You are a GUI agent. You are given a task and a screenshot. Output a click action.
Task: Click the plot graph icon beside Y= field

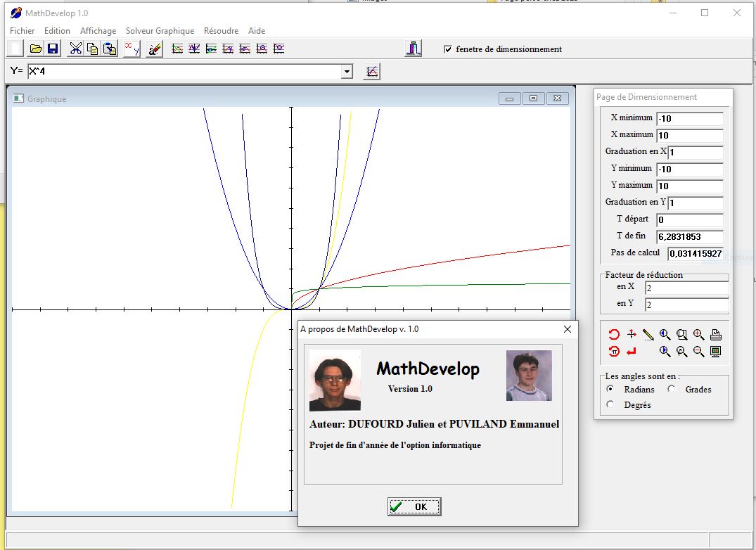pos(372,71)
